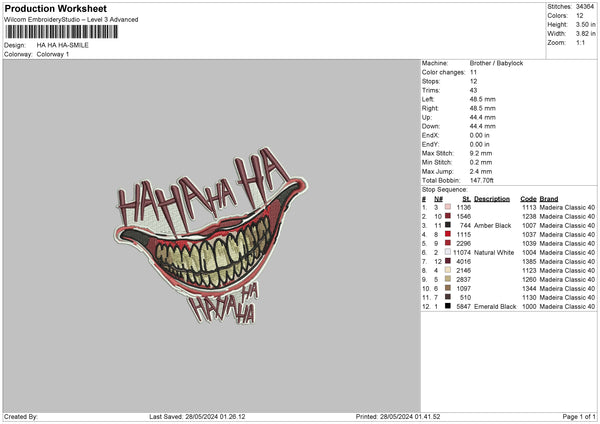Click the thread code '1007'
The height and width of the screenshot is (424, 600).
tap(529, 225)
